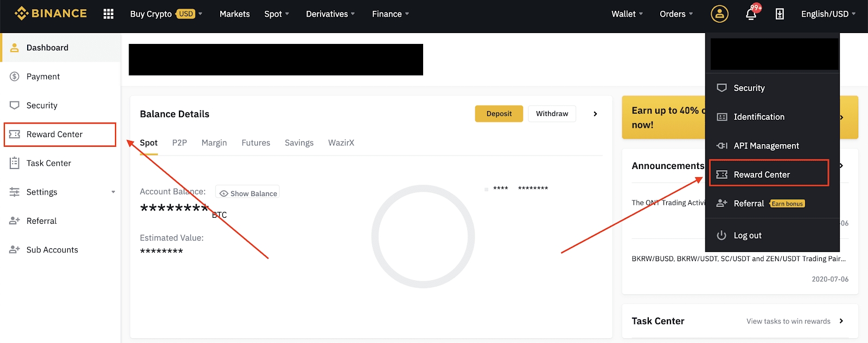Viewport: 868px width, 343px height.
Task: Click the user profile avatar icon
Action: (x=719, y=14)
